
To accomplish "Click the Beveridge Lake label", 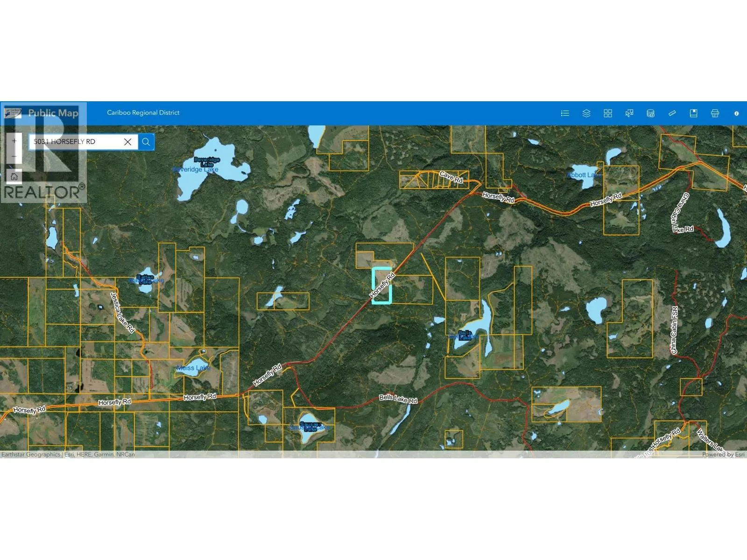I will [x=196, y=169].
